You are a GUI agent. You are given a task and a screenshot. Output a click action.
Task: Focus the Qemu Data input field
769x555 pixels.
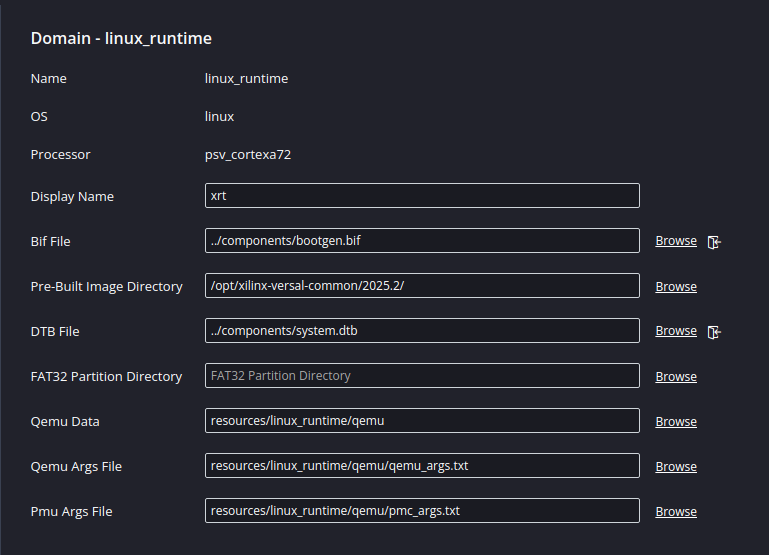[x=421, y=421]
